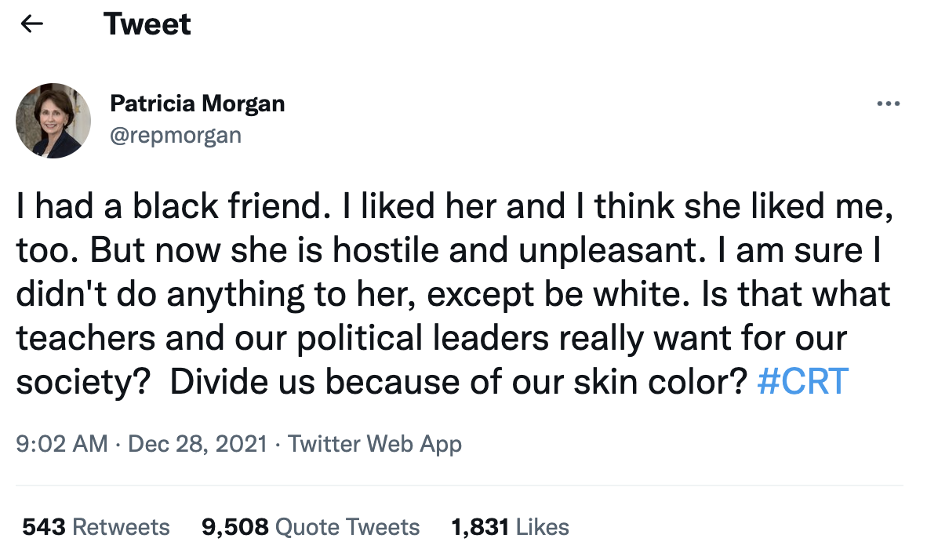Click the 9,508 quote tweet count
Image resolution: width=927 pixels, height=560 pixels.
pos(235,527)
